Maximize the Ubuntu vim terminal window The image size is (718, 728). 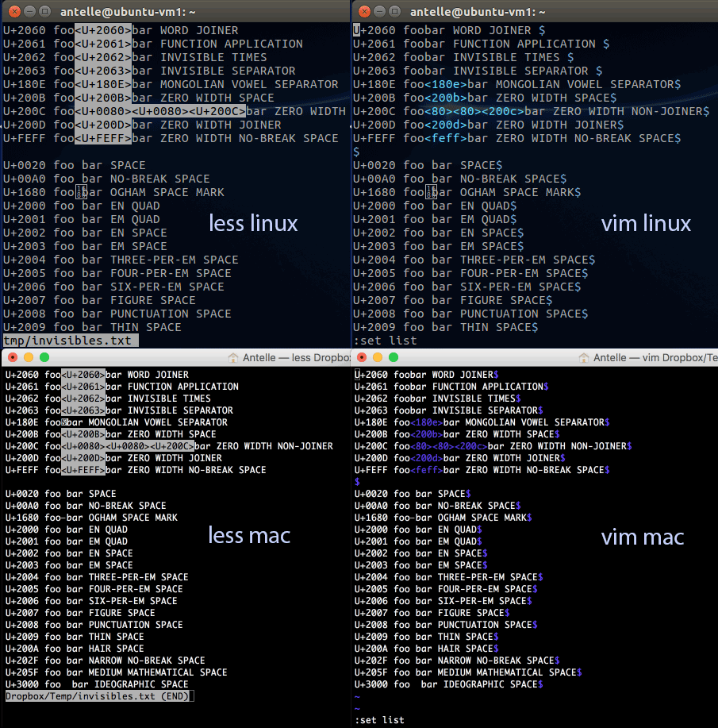[x=396, y=11]
